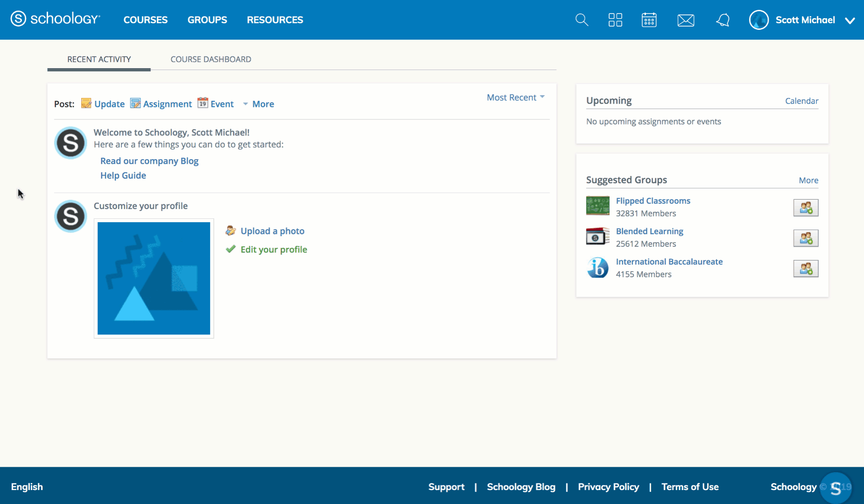Open the apps grid icon
Image resolution: width=864 pixels, height=504 pixels.
[x=615, y=20]
